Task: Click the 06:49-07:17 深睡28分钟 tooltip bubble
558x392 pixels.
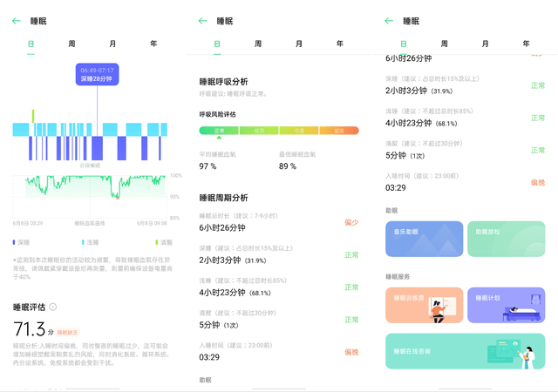Action: click(97, 74)
